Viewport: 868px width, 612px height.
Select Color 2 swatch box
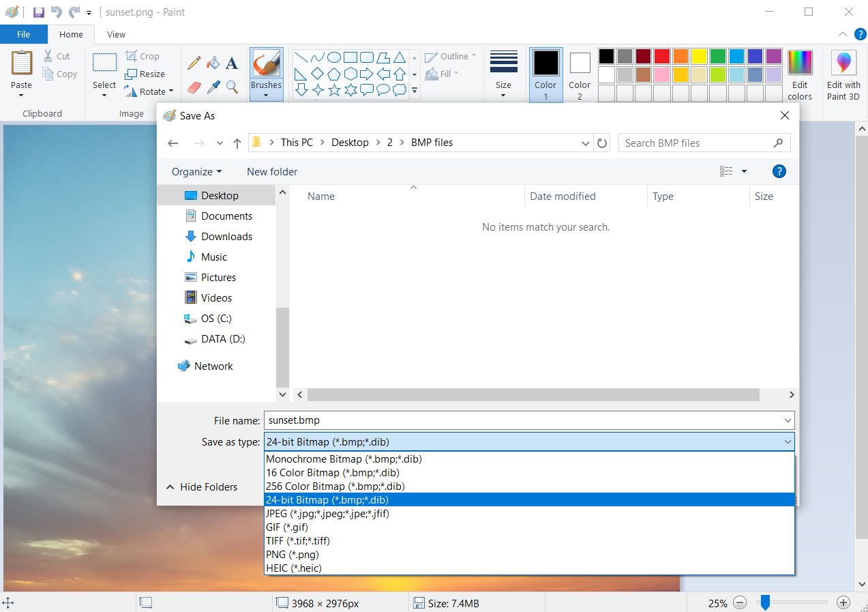580,63
